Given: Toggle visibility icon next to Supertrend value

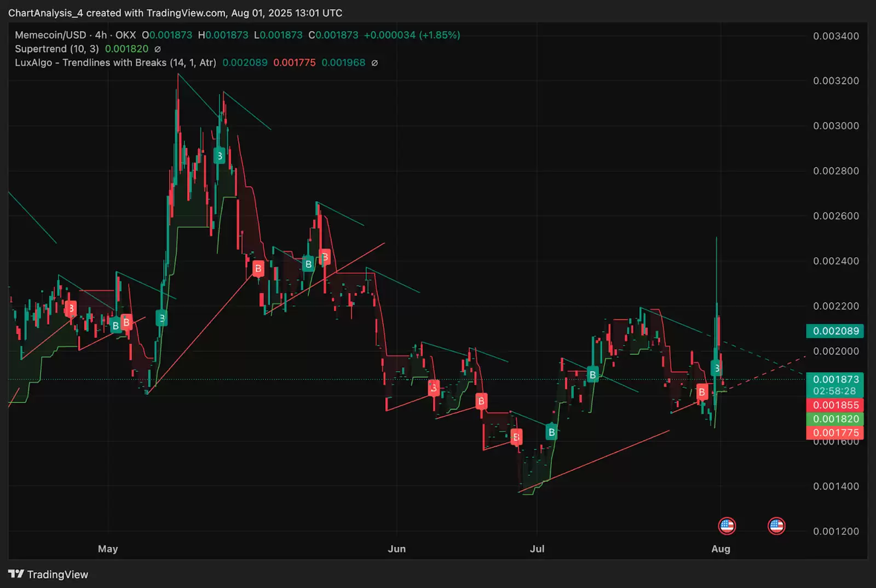Looking at the screenshot, I should (x=158, y=49).
